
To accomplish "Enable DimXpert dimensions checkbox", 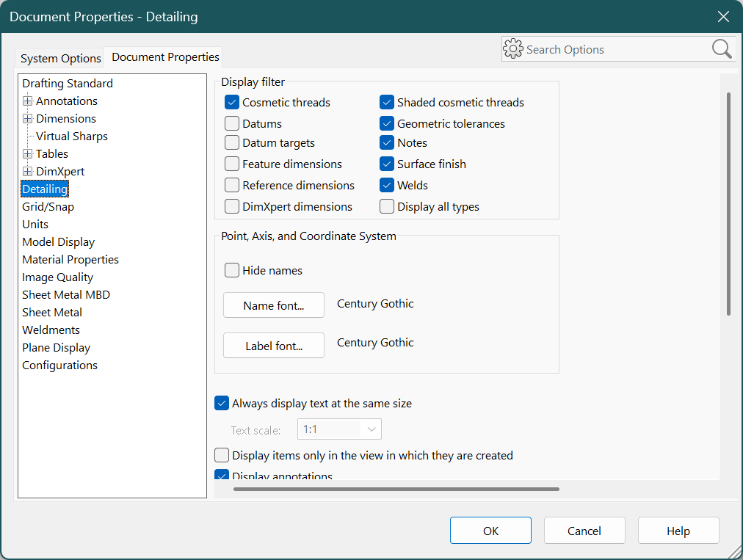I will pyautogui.click(x=232, y=206).
